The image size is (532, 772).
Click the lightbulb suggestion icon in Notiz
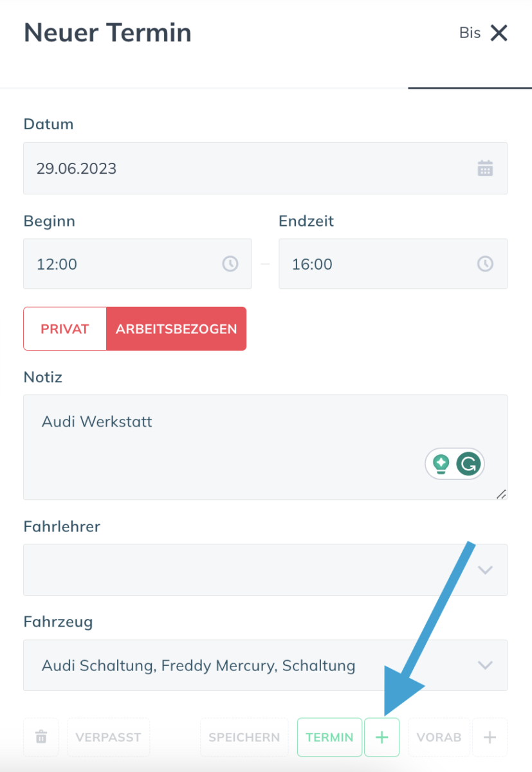coord(441,463)
